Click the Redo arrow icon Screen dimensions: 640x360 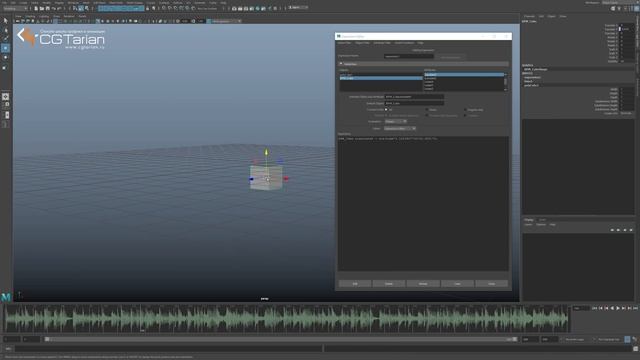(59, 8)
